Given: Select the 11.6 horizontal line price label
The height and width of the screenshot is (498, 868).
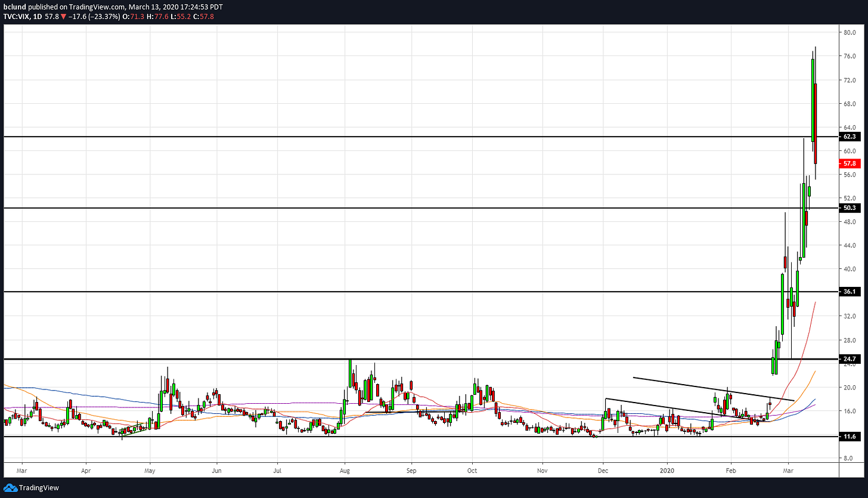Looking at the screenshot, I should tap(850, 437).
